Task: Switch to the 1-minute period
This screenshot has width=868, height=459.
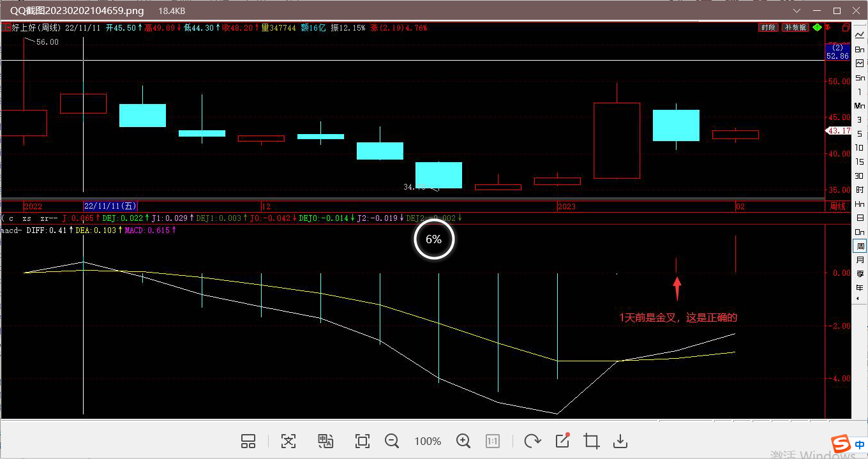Action: 860,91
